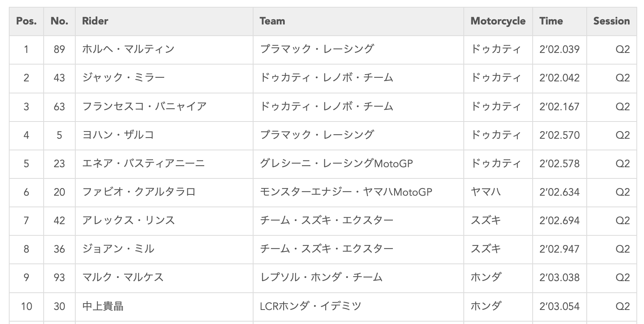Click rider 中上貴晶 in row 10
The height and width of the screenshot is (324, 644).
[x=103, y=306]
